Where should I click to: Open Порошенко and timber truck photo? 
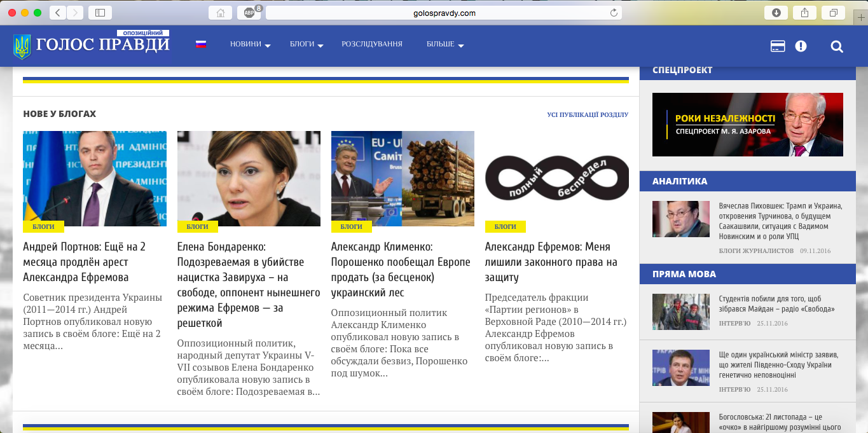pos(403,179)
